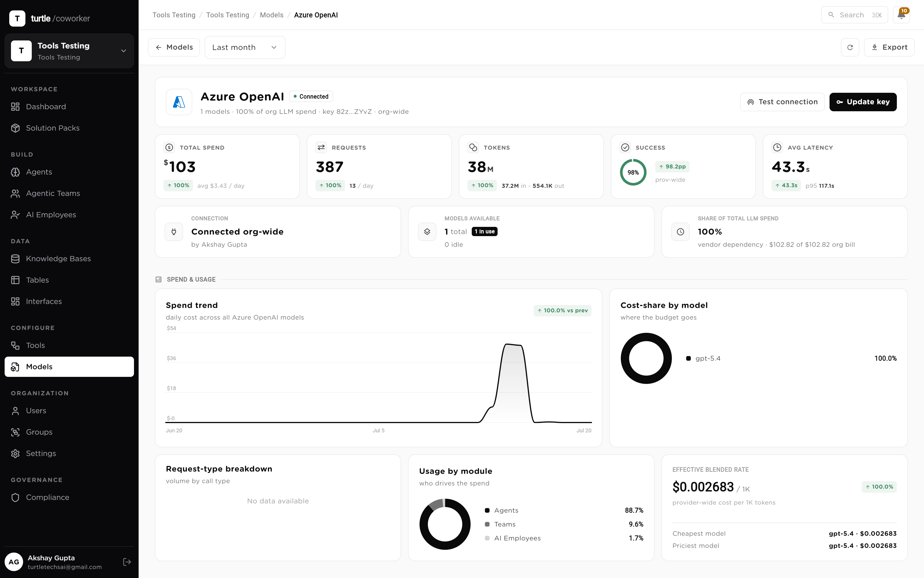Viewport: 924px width, 578px height.
Task: Click the Spend & Usage section icon
Action: click(159, 279)
